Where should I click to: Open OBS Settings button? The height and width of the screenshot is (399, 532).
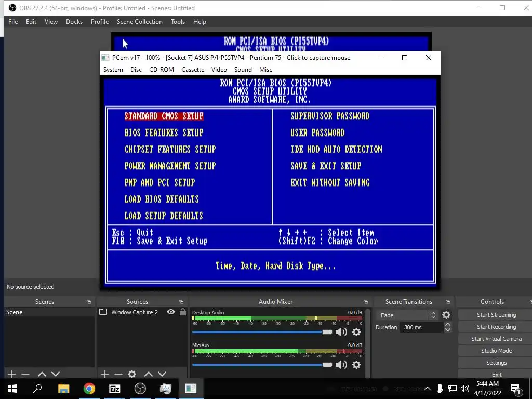[x=496, y=363]
